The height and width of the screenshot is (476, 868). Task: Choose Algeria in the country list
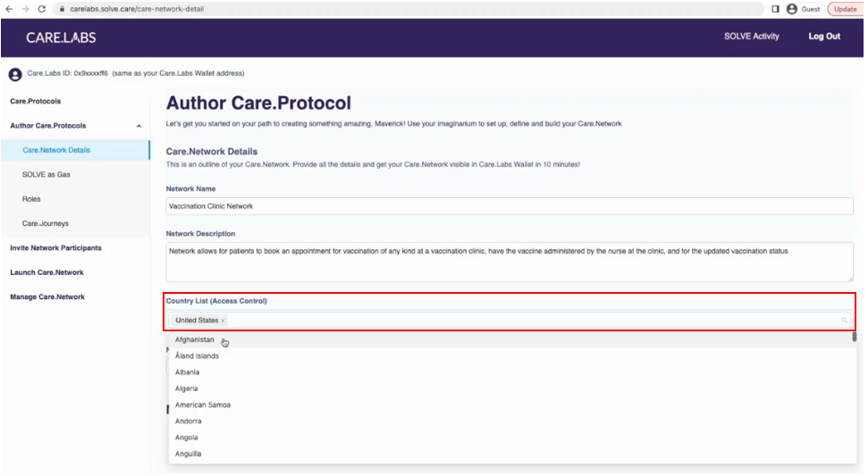coord(187,388)
